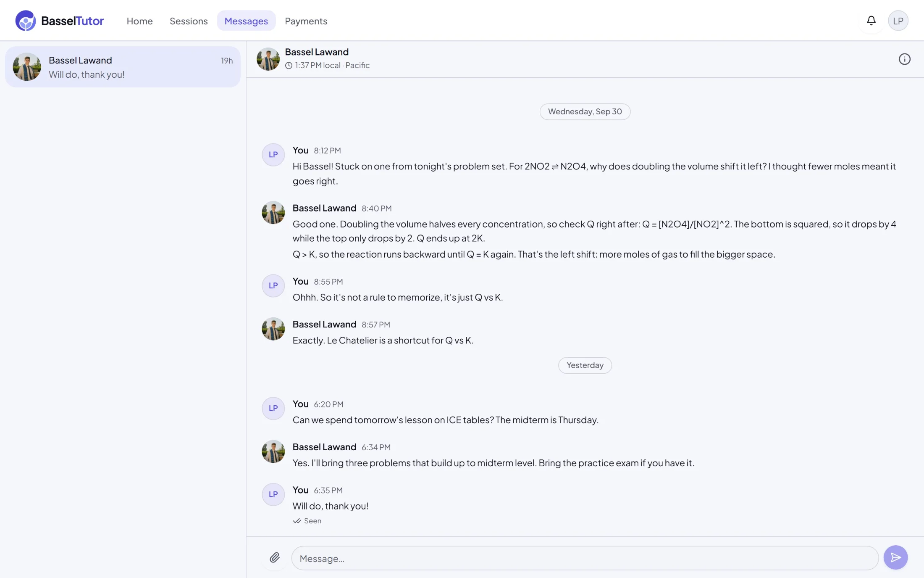The height and width of the screenshot is (578, 924).
Task: Open conversation info icon
Action: click(x=904, y=59)
